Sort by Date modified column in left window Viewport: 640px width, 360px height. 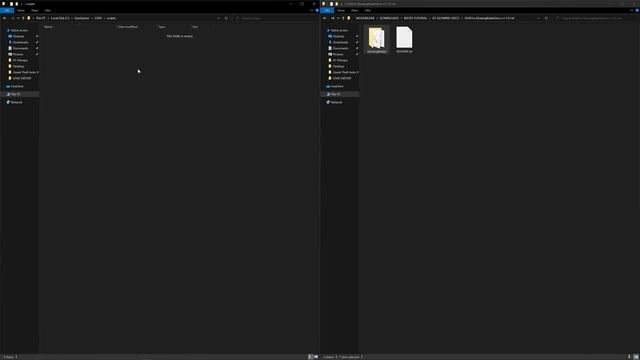tap(128, 27)
